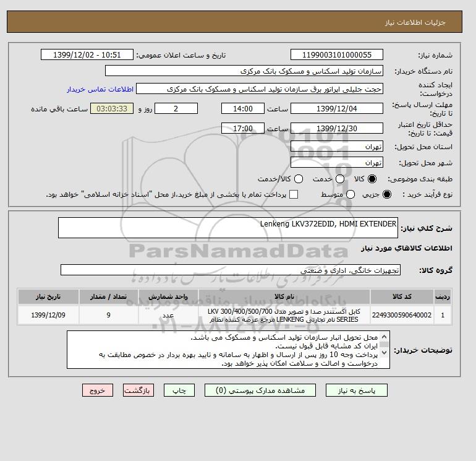This screenshot has width=476, height=461.
Task: Click the چاپ print button
Action: pyautogui.click(x=179, y=390)
